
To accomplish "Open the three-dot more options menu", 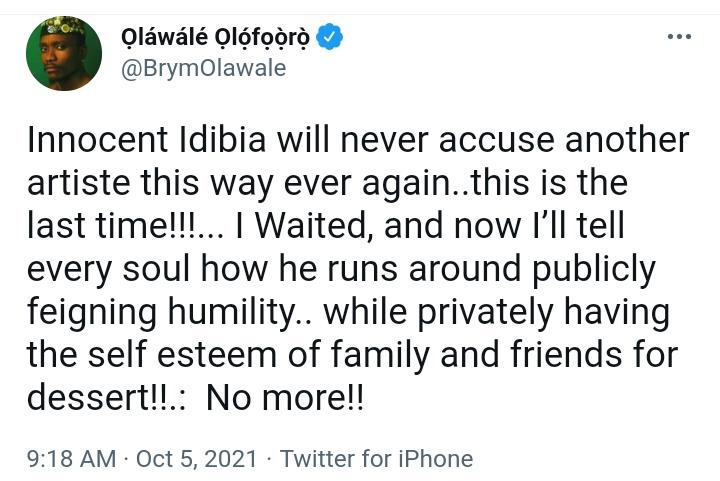I will point(679,36).
